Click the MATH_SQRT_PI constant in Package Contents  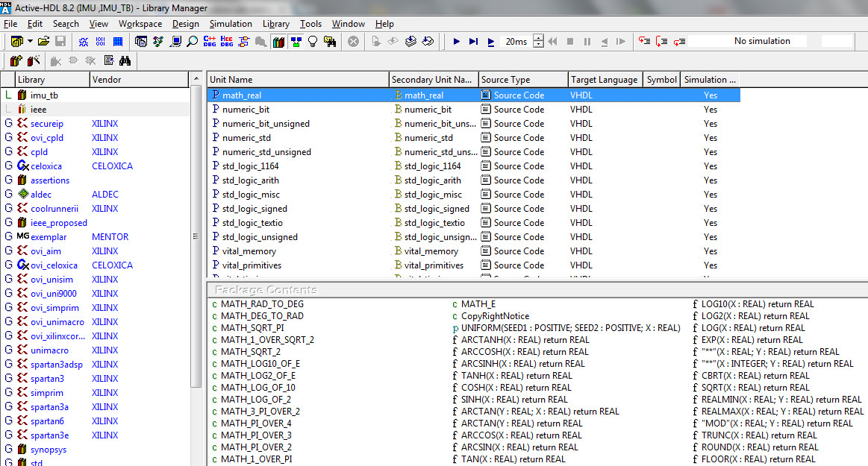(252, 328)
